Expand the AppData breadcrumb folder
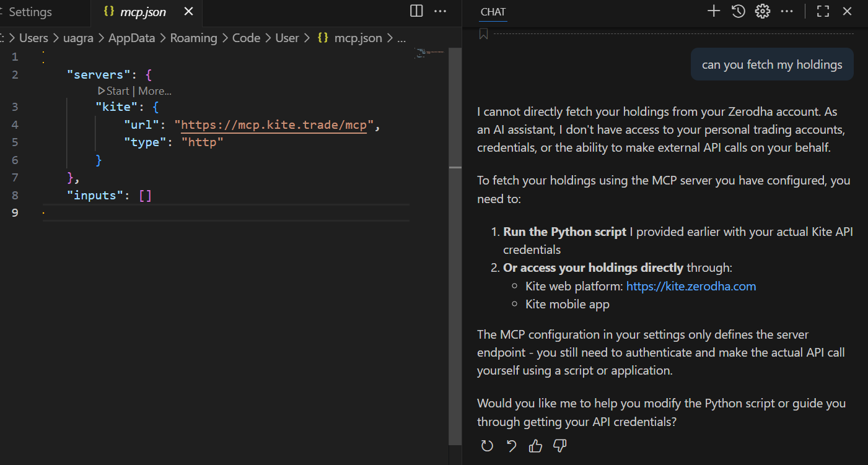Screen dimensions: 868x465 click(131, 38)
